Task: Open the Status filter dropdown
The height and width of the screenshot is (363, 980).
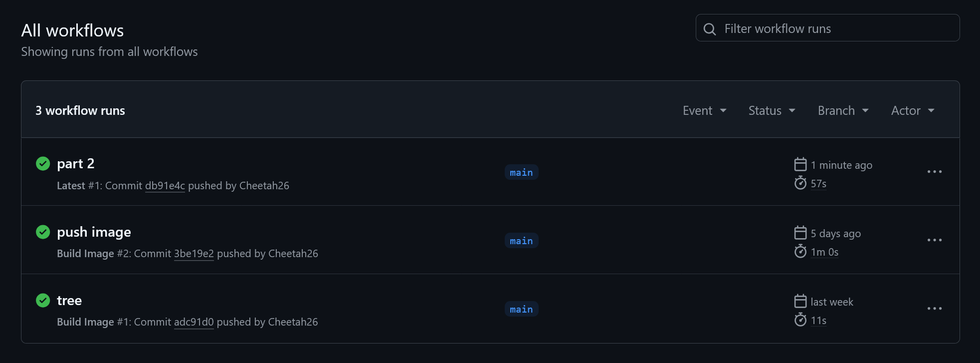Action: pyautogui.click(x=771, y=110)
